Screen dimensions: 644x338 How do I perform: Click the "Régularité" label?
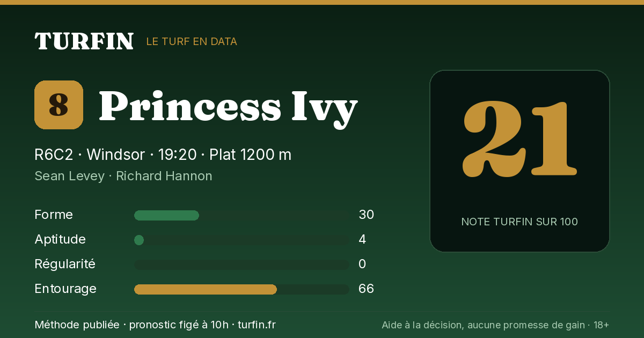[65, 264]
